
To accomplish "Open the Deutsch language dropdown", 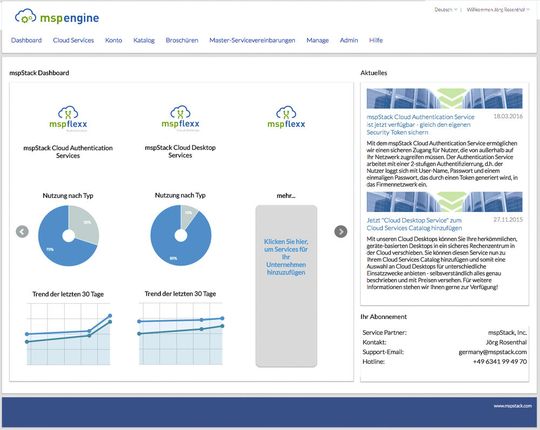I will [445, 10].
